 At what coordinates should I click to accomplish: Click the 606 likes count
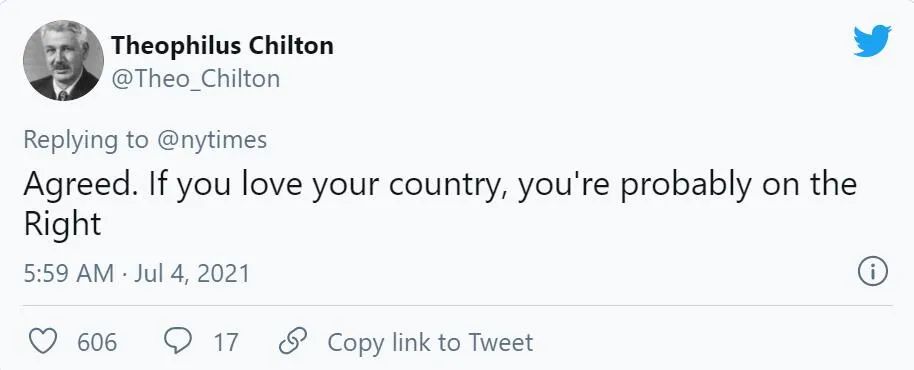[97, 342]
